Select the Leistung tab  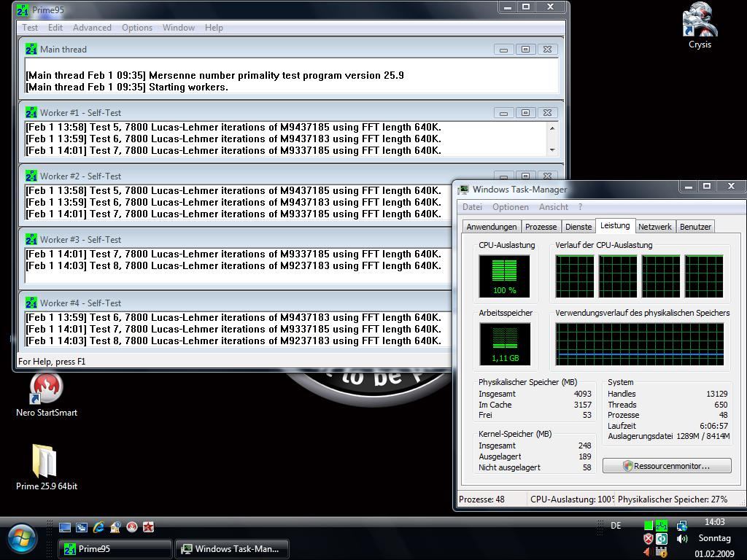click(x=614, y=226)
